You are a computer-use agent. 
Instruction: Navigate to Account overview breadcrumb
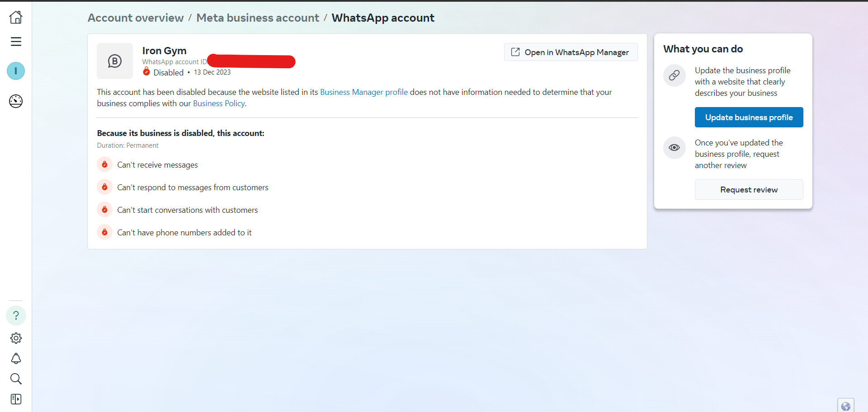click(x=136, y=18)
